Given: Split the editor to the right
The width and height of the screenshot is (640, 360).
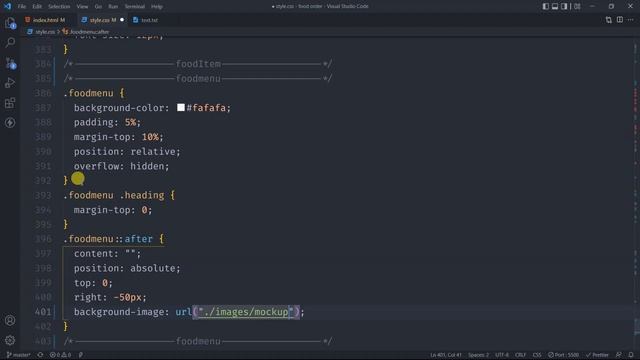Looking at the screenshot, I should point(620,20).
